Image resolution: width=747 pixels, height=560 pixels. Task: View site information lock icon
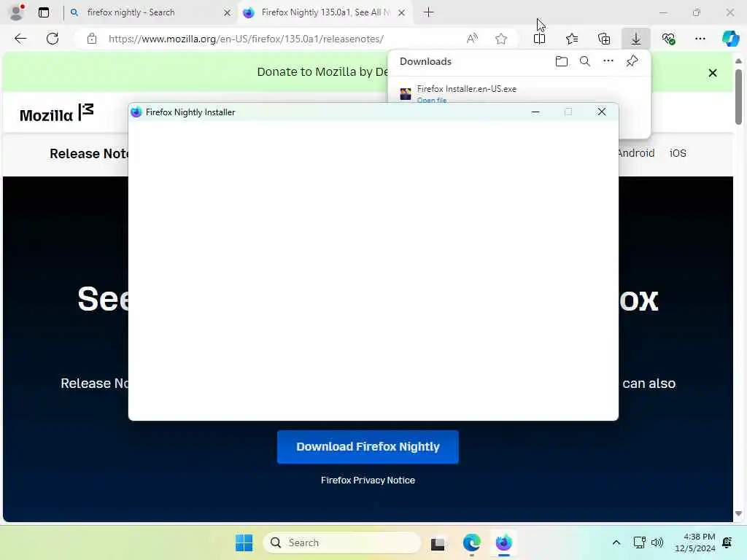coord(92,39)
